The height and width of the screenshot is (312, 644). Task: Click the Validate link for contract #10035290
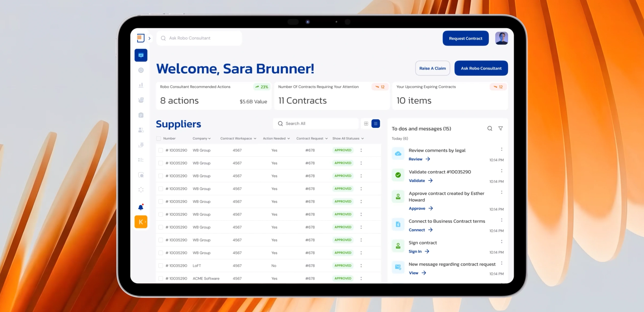pyautogui.click(x=421, y=181)
